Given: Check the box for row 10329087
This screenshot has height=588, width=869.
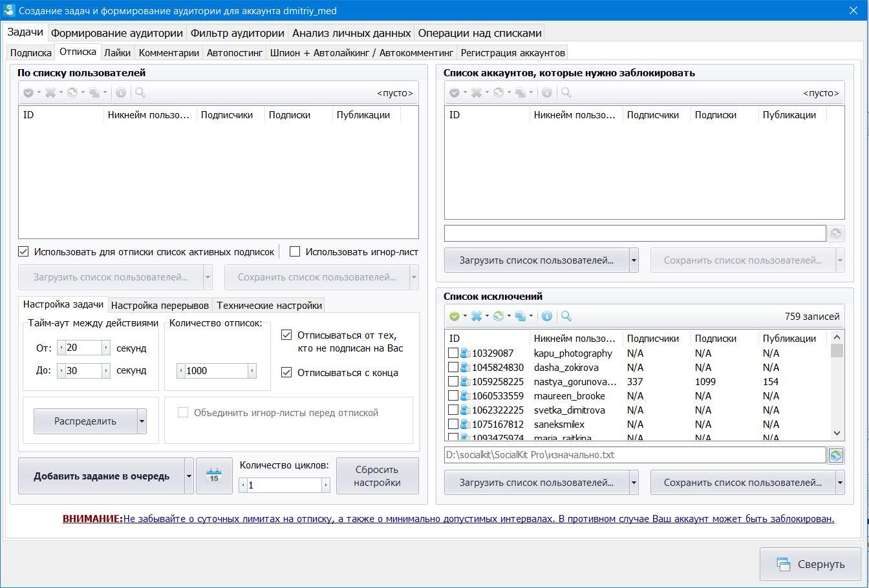Looking at the screenshot, I should [453, 353].
